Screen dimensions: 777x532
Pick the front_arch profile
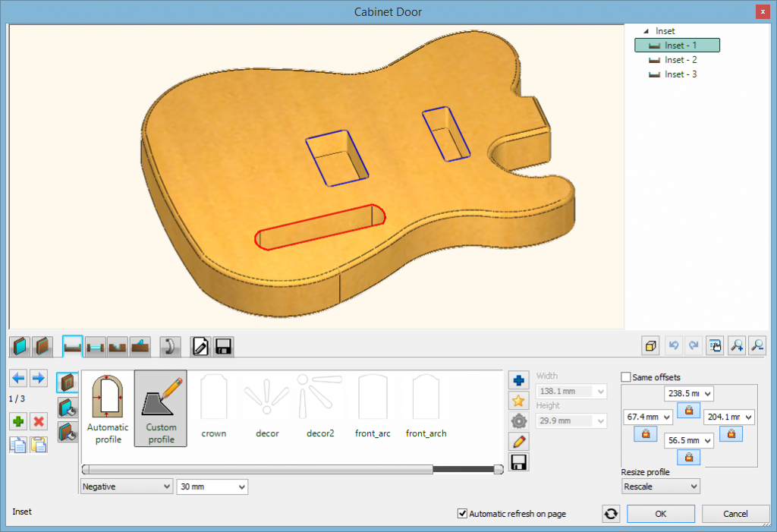426,405
